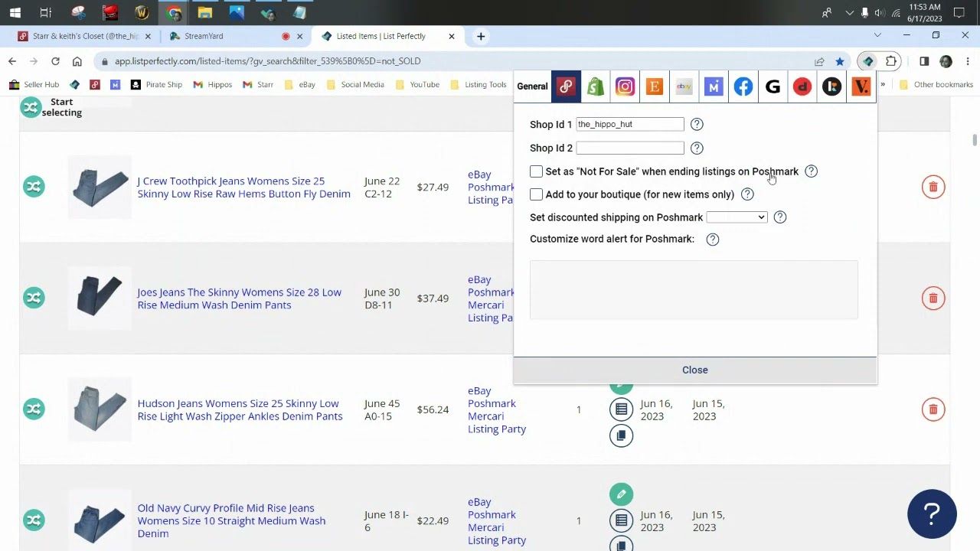Switch to the General tab
The image size is (980, 551).
point(532,86)
